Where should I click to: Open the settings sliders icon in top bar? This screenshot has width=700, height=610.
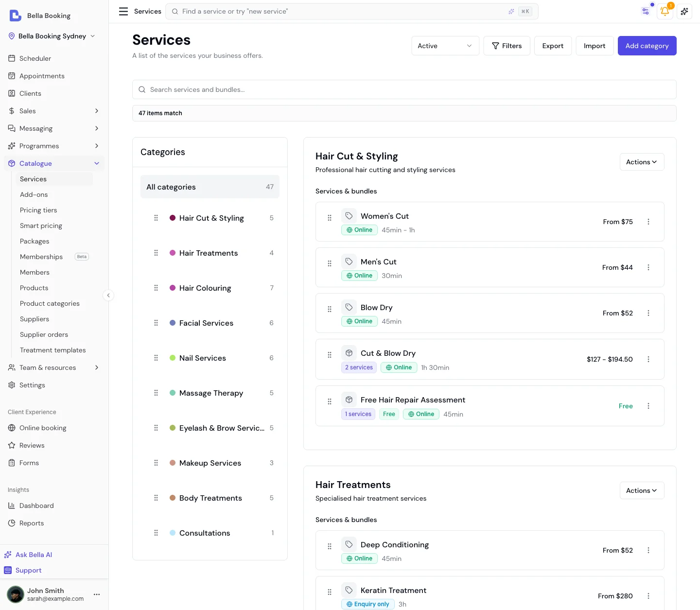click(646, 11)
